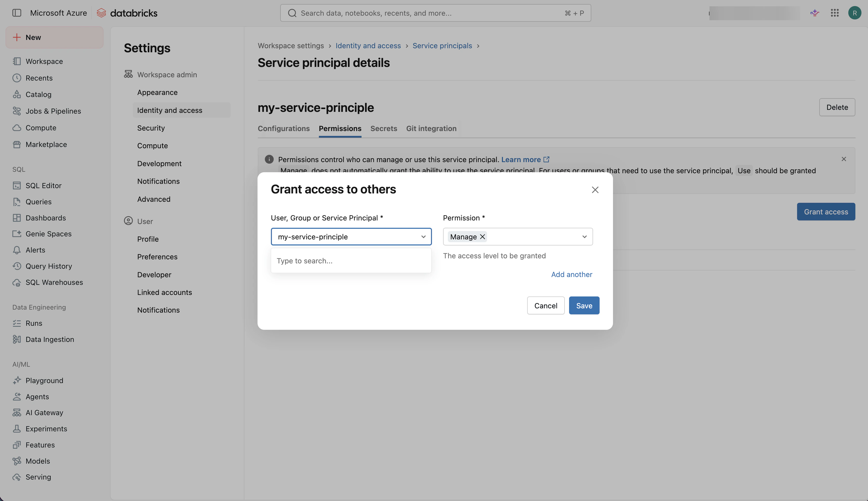The image size is (868, 501).
Task: Dismiss the permissions info banner
Action: point(844,159)
